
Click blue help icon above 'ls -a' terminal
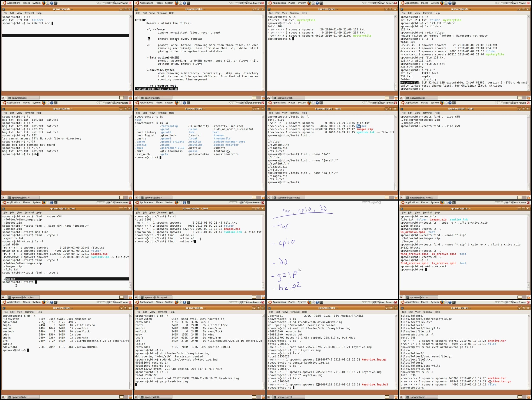coord(184,103)
